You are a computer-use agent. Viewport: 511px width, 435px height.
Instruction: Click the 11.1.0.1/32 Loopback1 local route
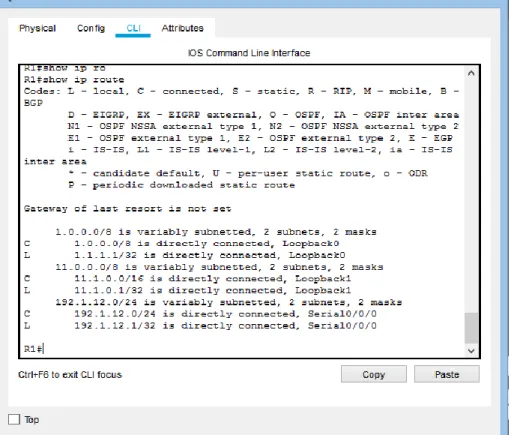click(187, 290)
